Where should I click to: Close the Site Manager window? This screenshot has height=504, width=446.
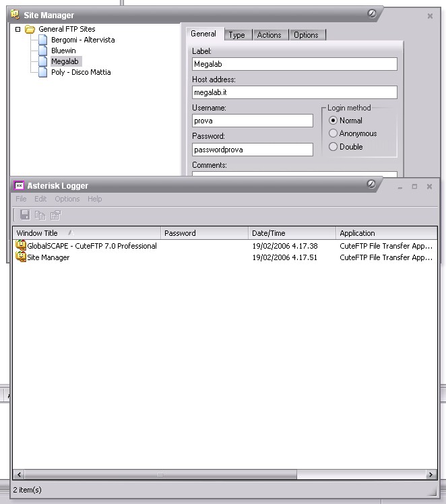tap(430, 15)
